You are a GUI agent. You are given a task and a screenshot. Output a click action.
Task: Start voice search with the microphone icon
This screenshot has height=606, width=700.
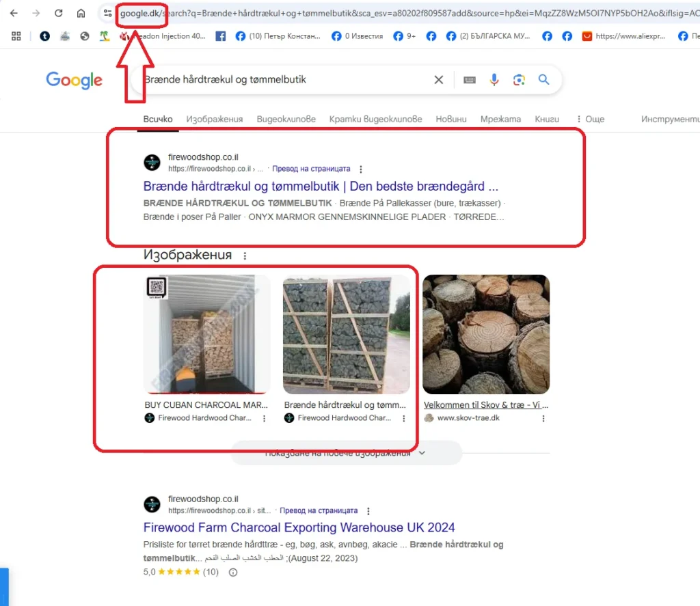coord(494,79)
